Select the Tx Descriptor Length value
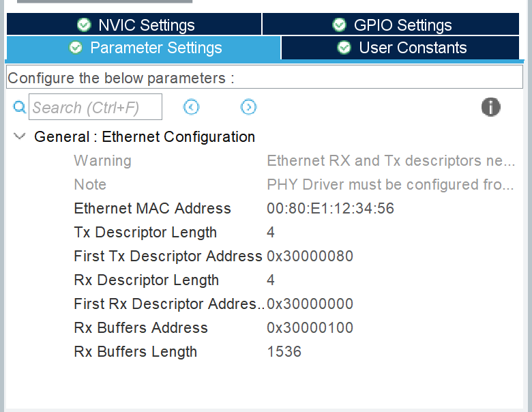The height and width of the screenshot is (412, 532). tap(271, 232)
